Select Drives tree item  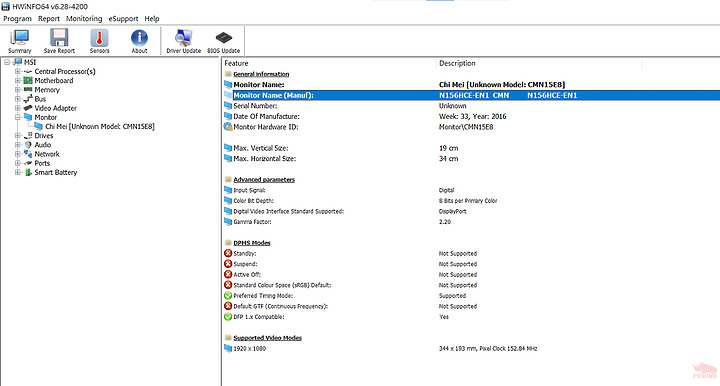coord(44,135)
